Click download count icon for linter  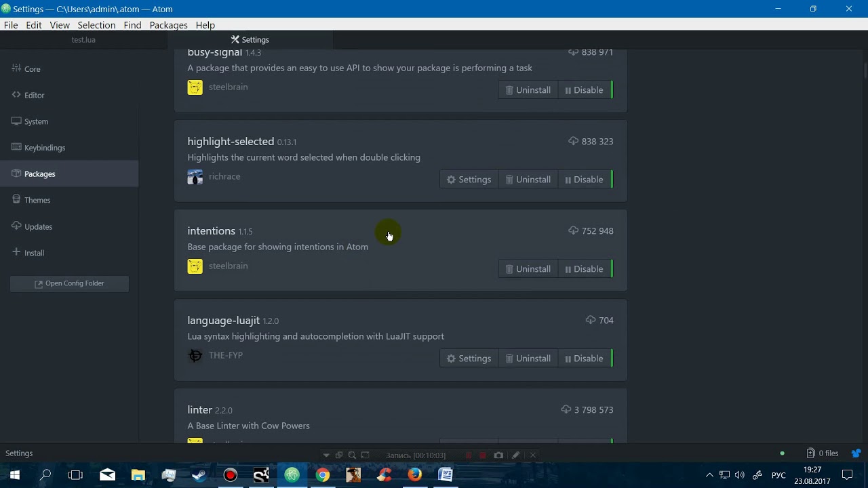(x=566, y=409)
